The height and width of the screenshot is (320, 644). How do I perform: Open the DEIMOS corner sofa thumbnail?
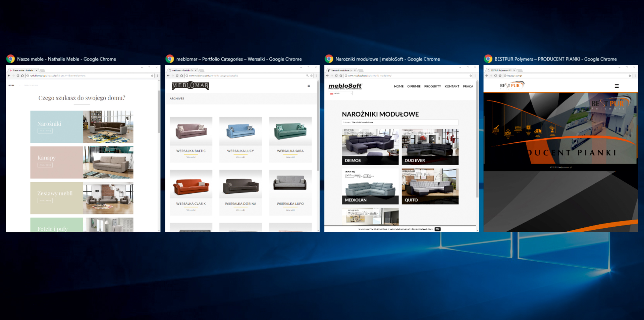click(370, 147)
